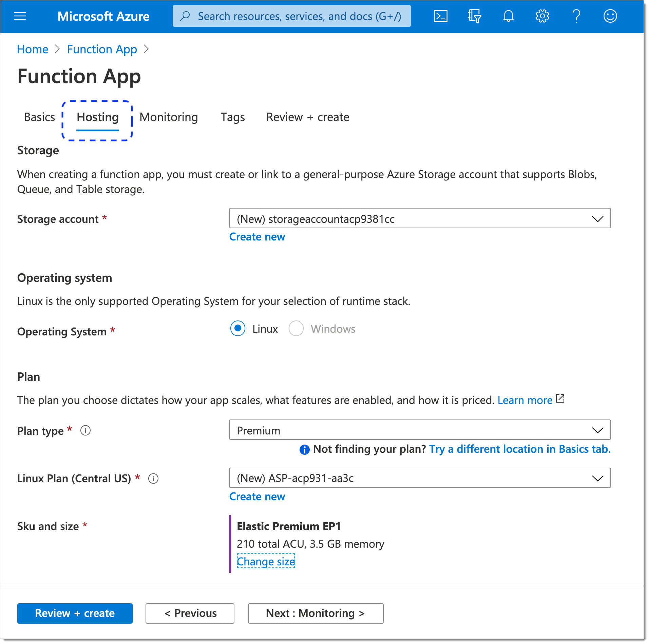Open portal settings gear
649x644 pixels.
click(542, 16)
